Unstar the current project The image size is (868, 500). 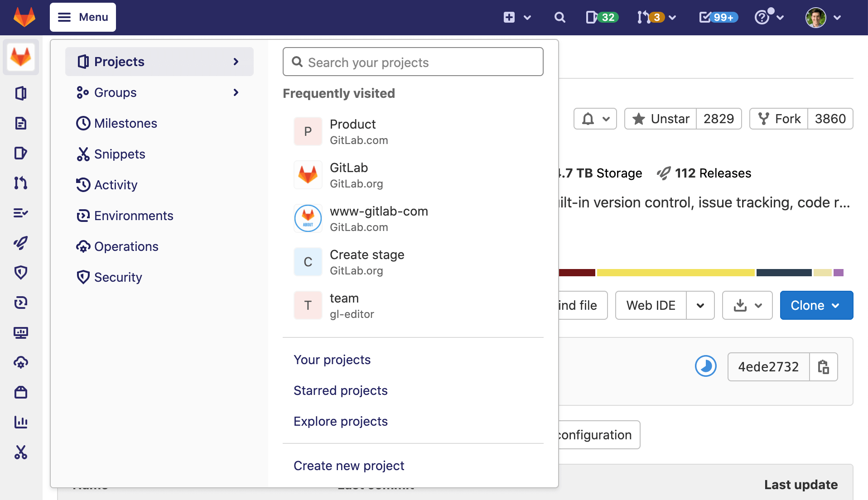click(x=660, y=119)
